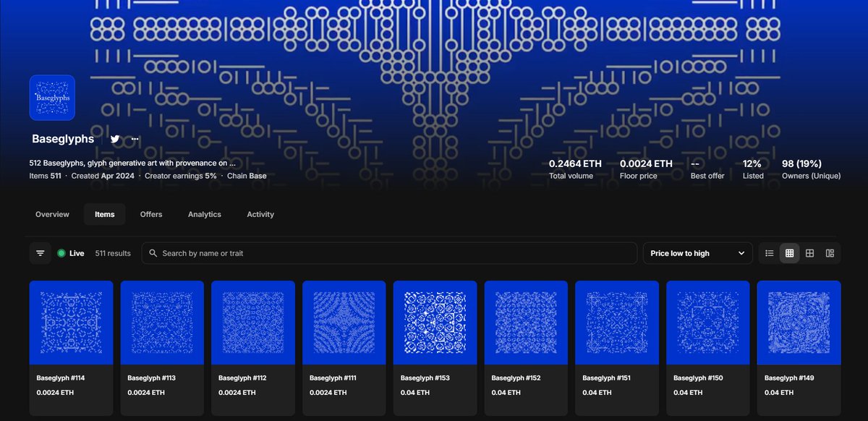Click the Baseglyph #111 title text
The image size is (868, 421).
[x=333, y=378]
